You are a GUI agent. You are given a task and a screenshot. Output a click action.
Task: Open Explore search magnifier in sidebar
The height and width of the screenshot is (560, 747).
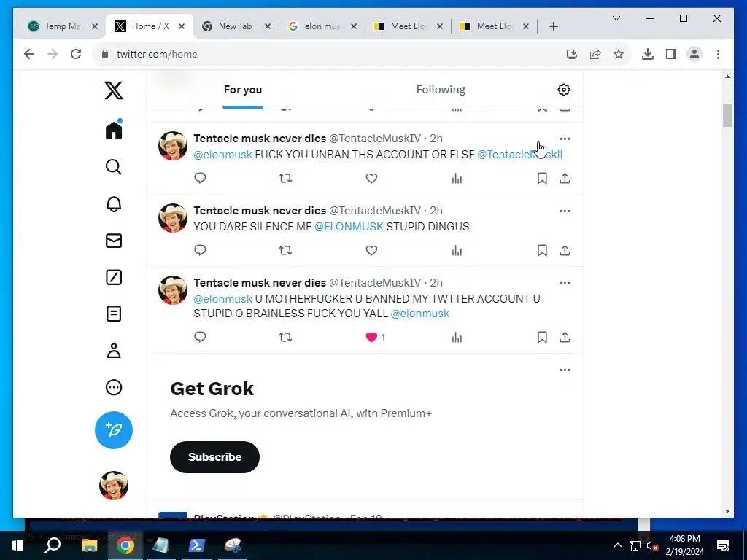point(113,167)
